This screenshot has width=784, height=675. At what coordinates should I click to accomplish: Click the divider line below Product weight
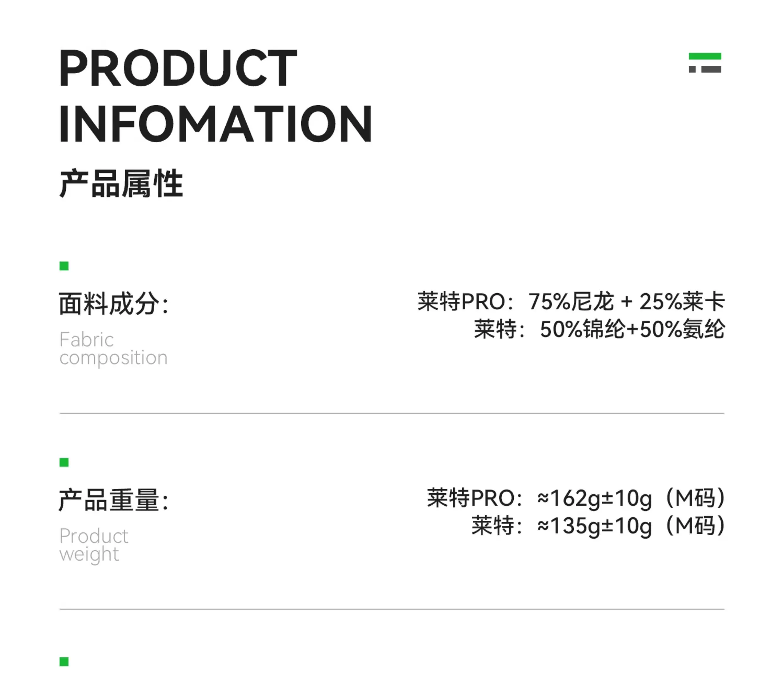[x=392, y=609]
